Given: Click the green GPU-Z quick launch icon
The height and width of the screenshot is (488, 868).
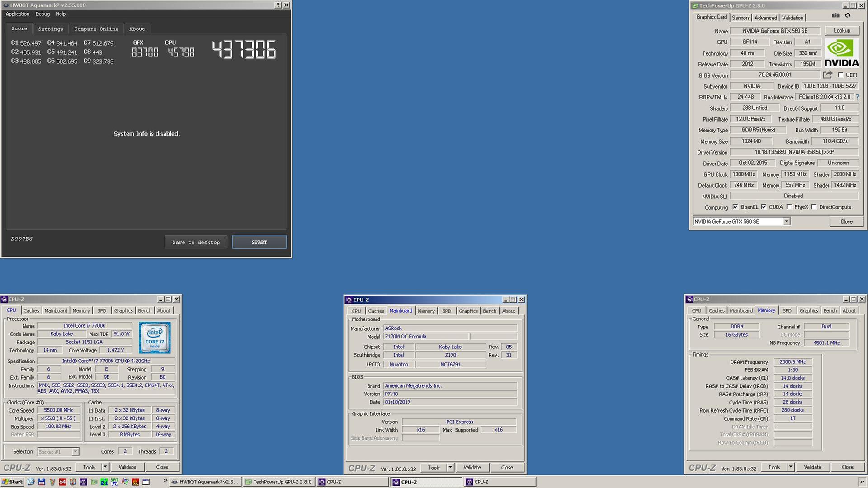Looking at the screenshot, I should 94,482.
